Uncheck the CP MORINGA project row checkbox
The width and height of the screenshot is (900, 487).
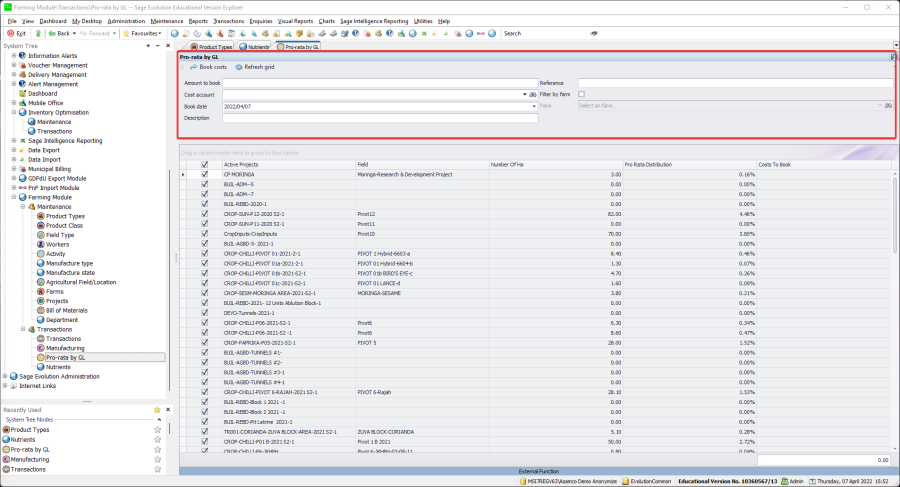pyautogui.click(x=205, y=174)
